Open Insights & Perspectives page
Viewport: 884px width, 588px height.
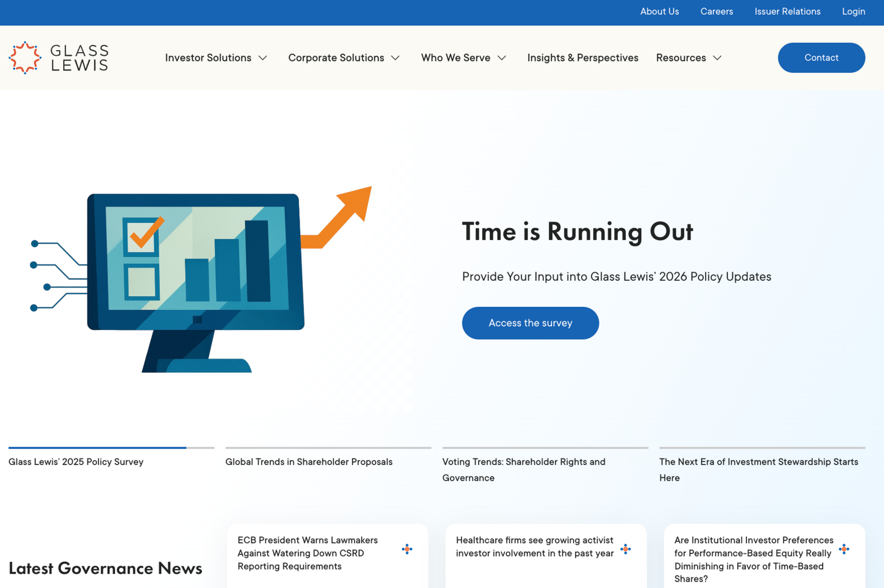(582, 58)
